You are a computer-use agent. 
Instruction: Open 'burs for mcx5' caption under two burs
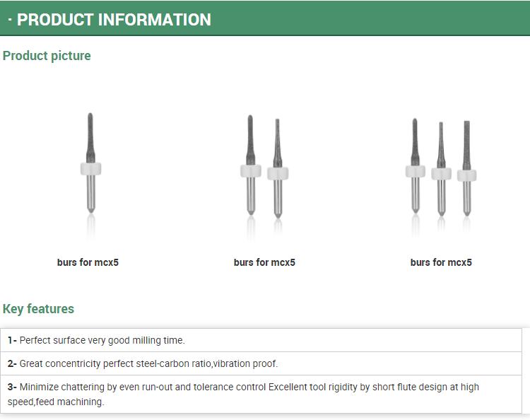pos(264,262)
